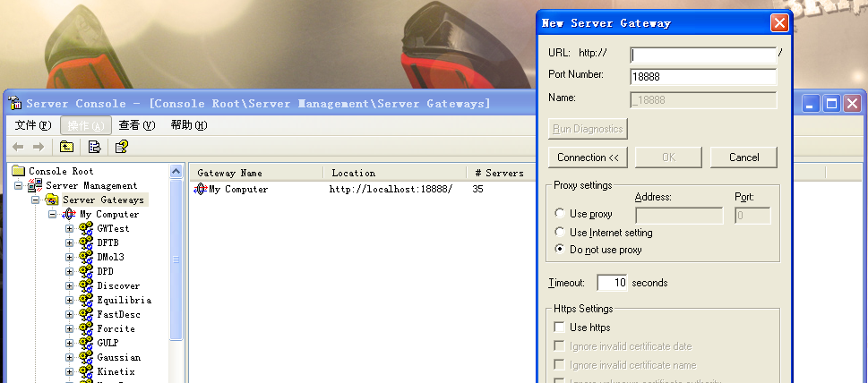Click the tree pane scrollbar thumb
The height and width of the screenshot is (383, 868).
tap(176, 260)
